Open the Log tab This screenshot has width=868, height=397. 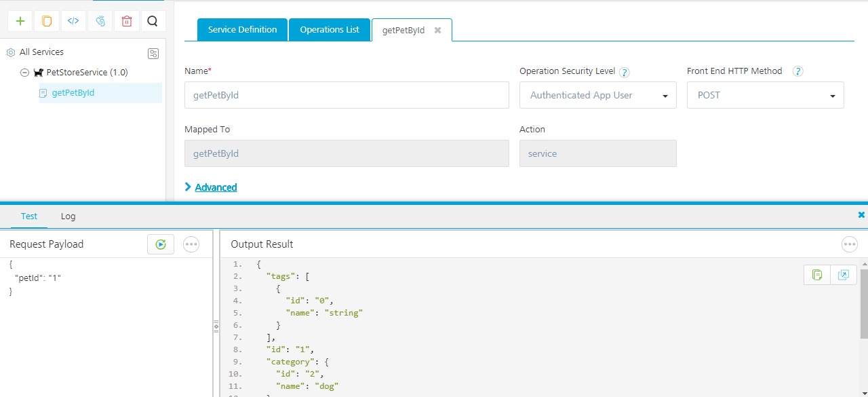68,216
